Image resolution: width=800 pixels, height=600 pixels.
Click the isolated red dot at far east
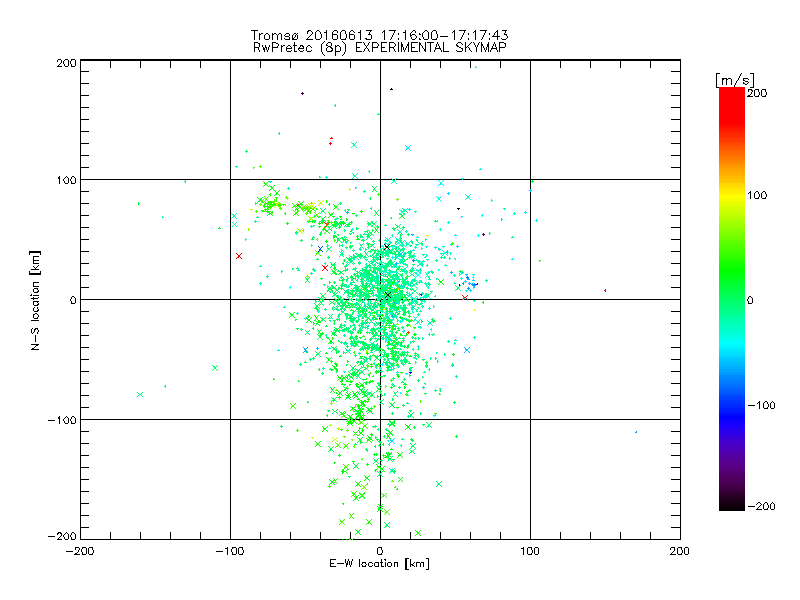point(605,290)
